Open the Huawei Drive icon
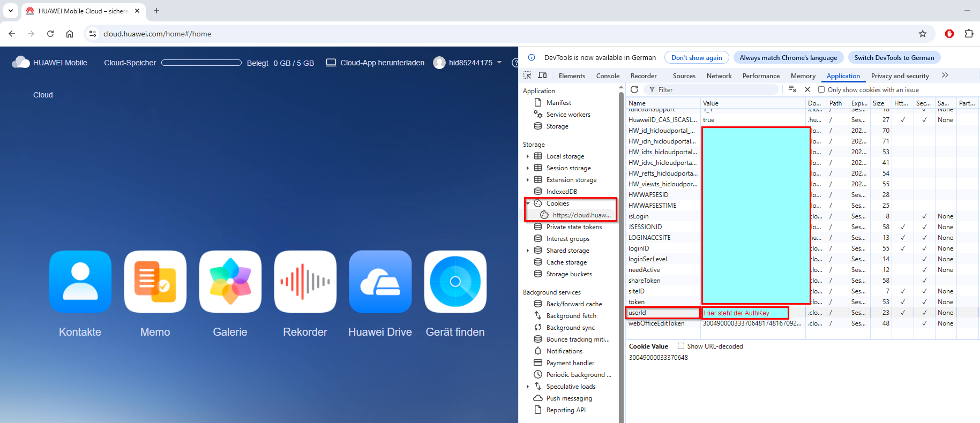 tap(380, 282)
